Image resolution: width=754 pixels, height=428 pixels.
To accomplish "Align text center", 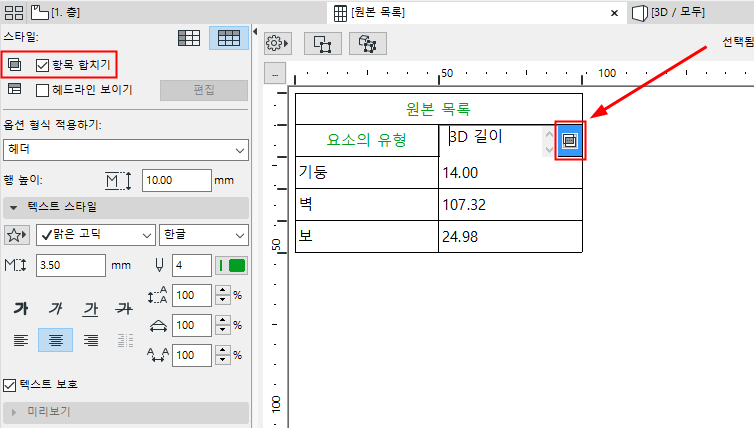I will pyautogui.click(x=56, y=340).
